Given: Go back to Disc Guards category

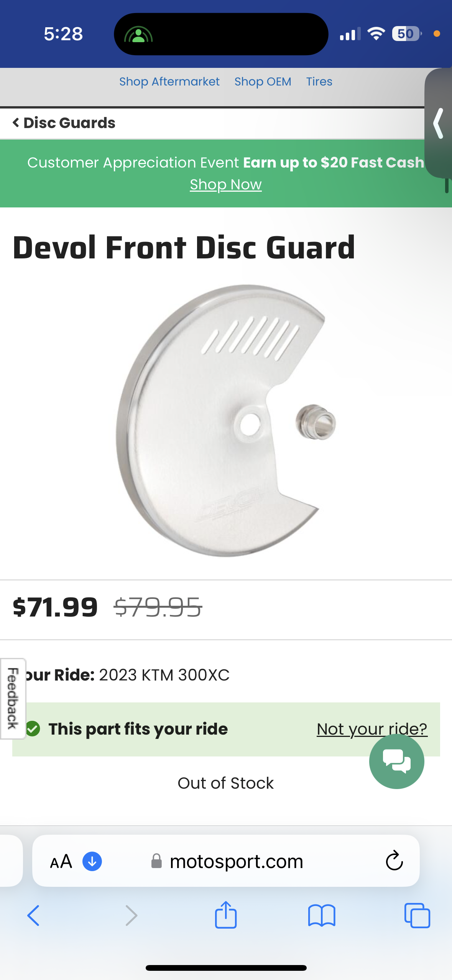Looking at the screenshot, I should tap(64, 123).
